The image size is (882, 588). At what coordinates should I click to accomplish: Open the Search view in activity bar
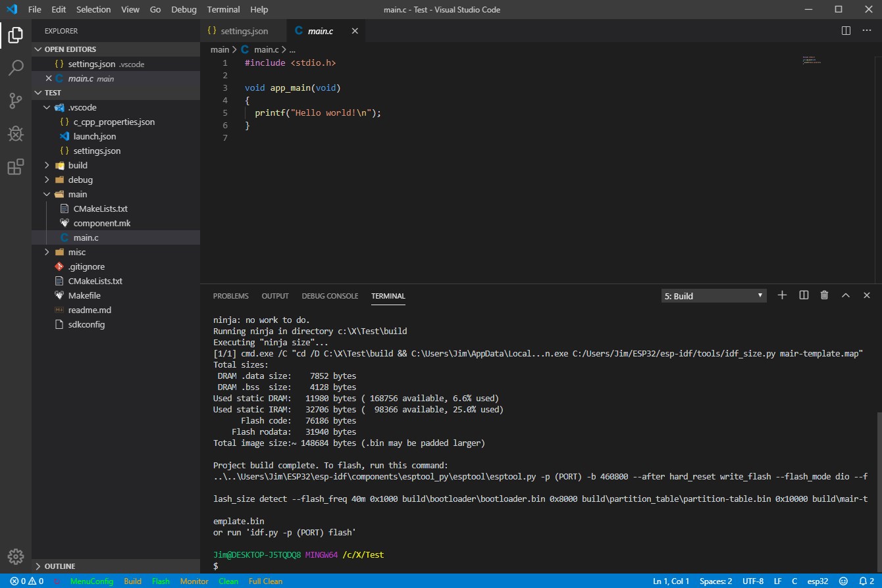coord(16,67)
